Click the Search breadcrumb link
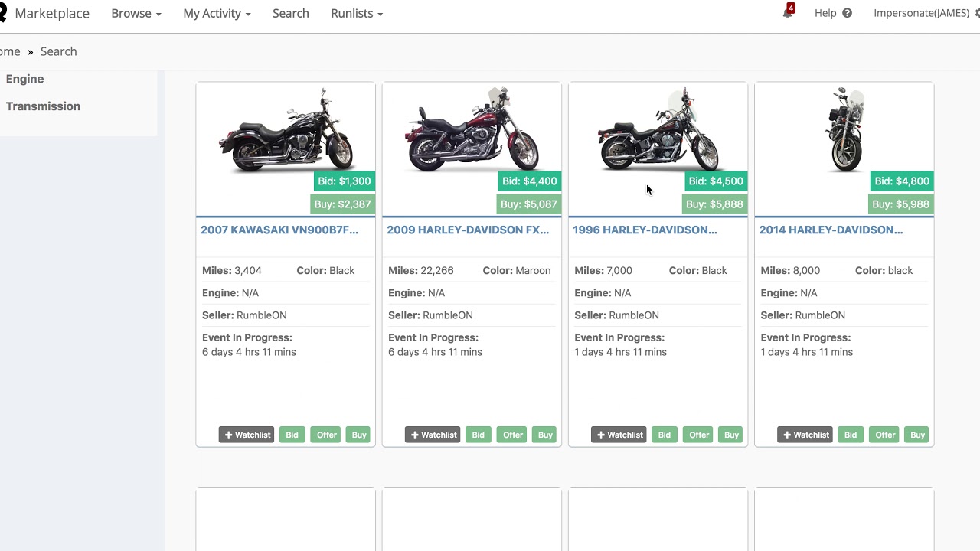980x551 pixels. click(x=59, y=51)
